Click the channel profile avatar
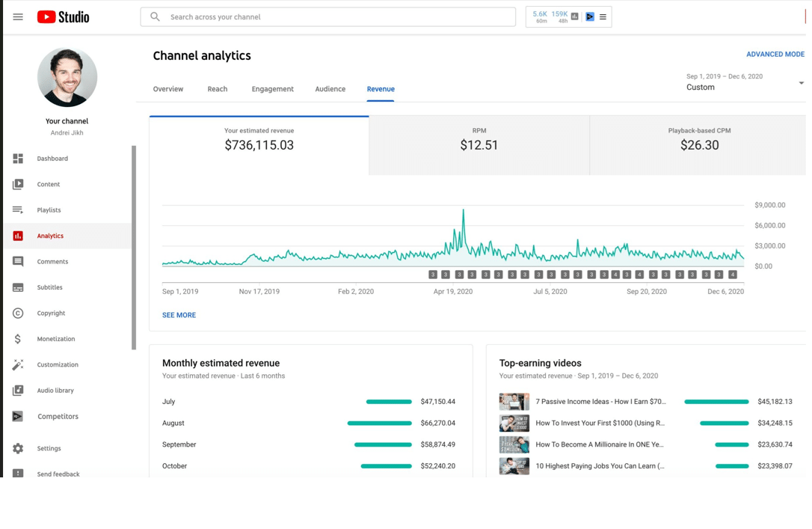The width and height of the screenshot is (812, 529). point(67,77)
